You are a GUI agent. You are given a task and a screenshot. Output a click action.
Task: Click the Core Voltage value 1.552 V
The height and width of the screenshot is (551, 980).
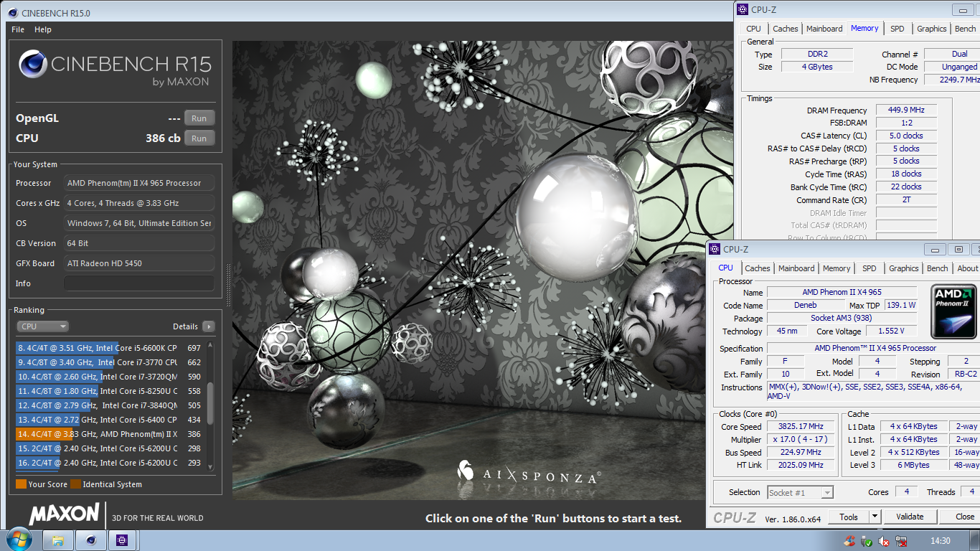[891, 331]
